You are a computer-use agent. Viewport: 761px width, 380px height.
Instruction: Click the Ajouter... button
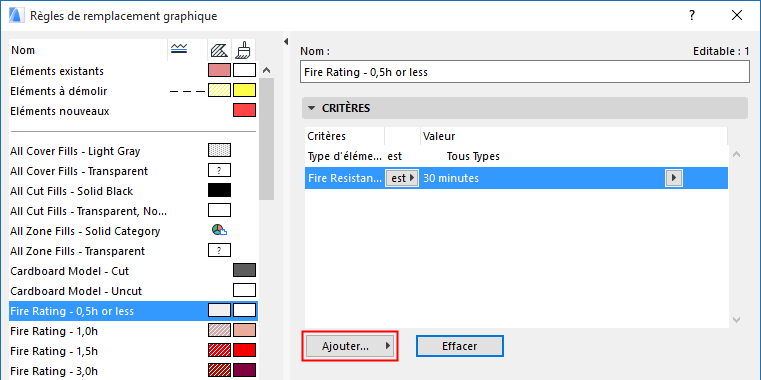350,346
